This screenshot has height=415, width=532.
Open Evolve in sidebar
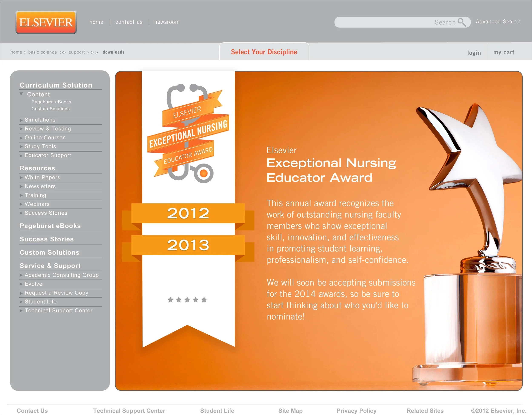point(33,284)
